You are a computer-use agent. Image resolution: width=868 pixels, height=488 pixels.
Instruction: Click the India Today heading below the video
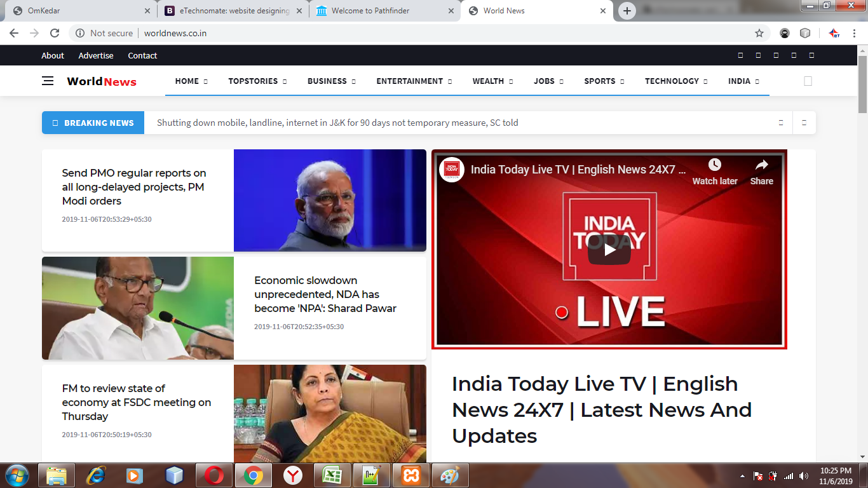602,410
